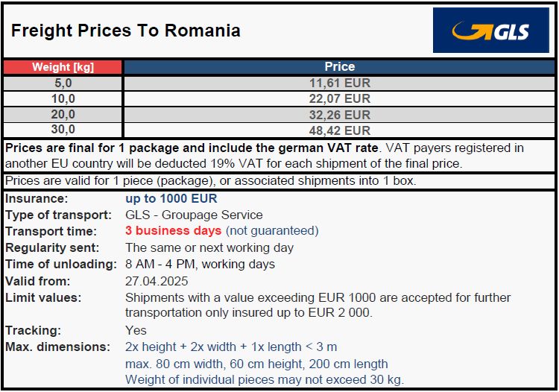Select the GLS - Groupage Service text
This screenshot has height=392, width=559.
(194, 215)
